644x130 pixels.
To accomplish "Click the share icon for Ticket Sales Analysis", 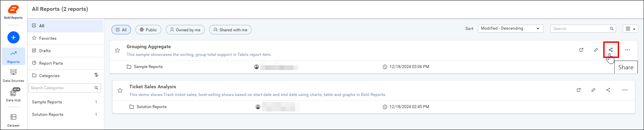I will (x=608, y=90).
